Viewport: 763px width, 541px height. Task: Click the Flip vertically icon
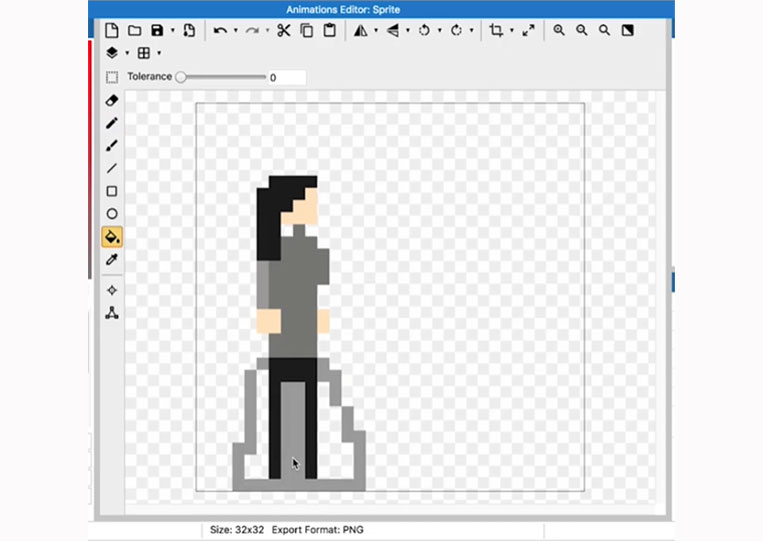pos(393,31)
